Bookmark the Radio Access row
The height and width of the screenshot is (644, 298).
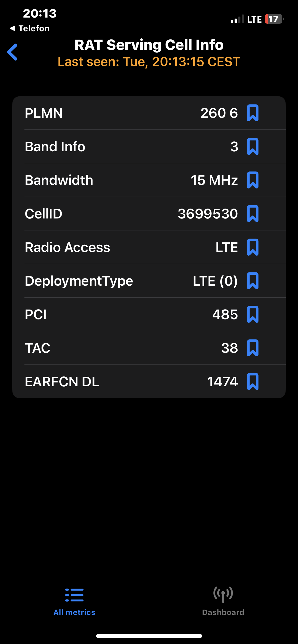253,247
